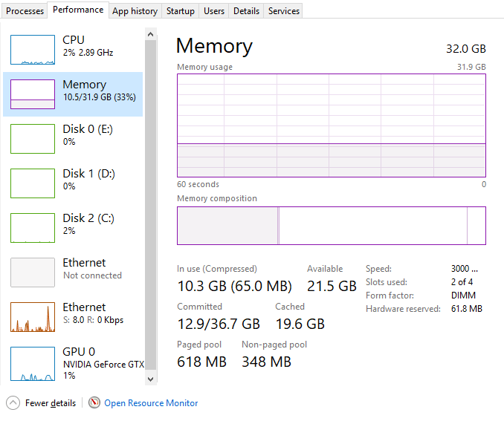Click the Resource Monitor icon
This screenshot has height=421, width=504.
pos(94,403)
